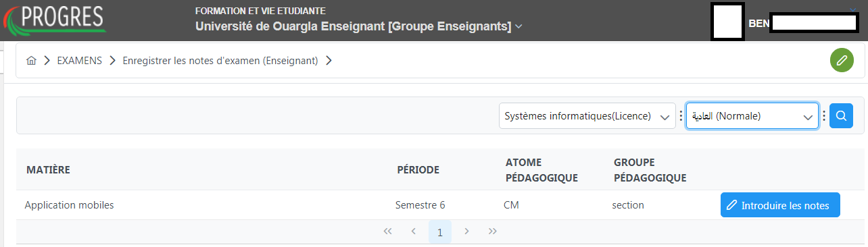Go to next page arrow
Image resolution: width=868 pixels, height=247 pixels.
[x=466, y=231]
